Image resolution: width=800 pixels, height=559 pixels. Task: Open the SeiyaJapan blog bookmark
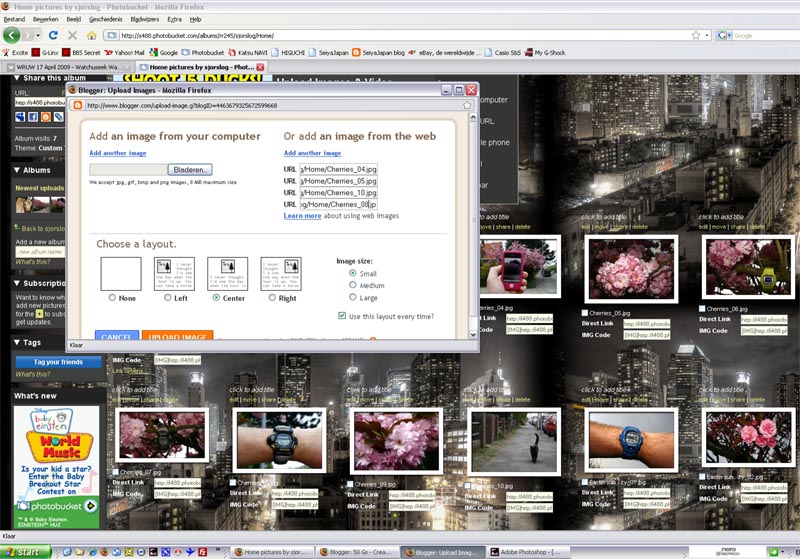click(x=378, y=53)
